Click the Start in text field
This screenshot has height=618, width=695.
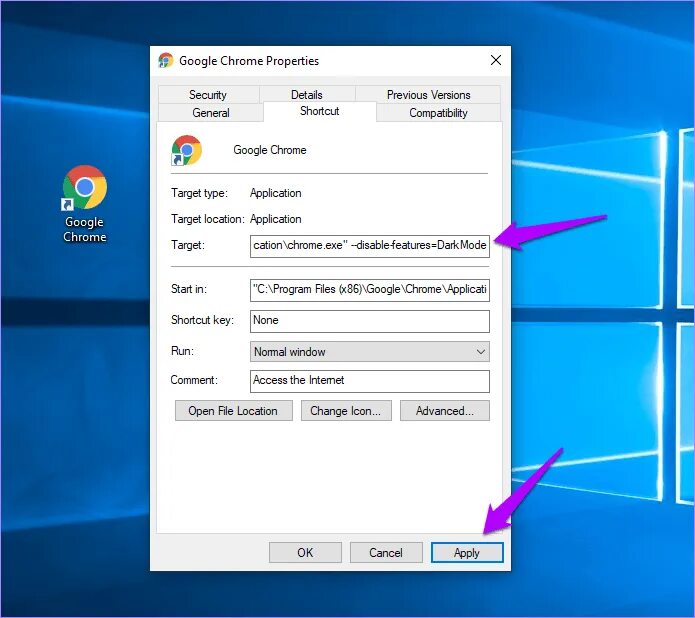370,290
